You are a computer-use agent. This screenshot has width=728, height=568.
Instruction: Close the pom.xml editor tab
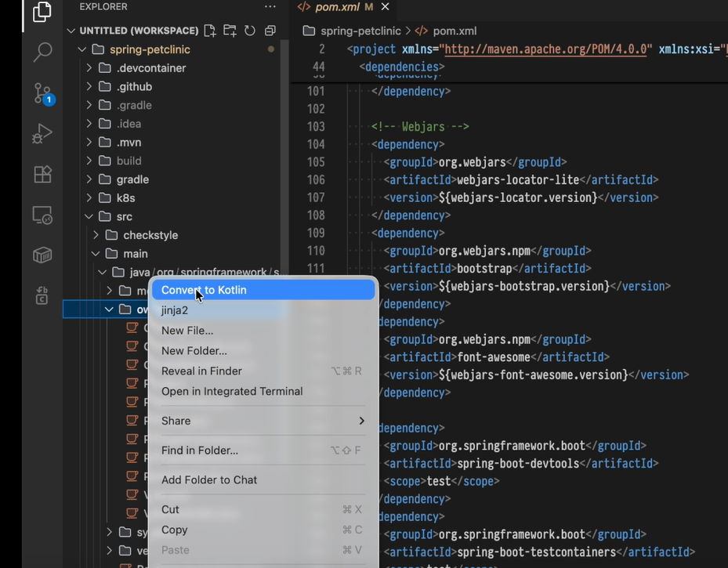385,6
